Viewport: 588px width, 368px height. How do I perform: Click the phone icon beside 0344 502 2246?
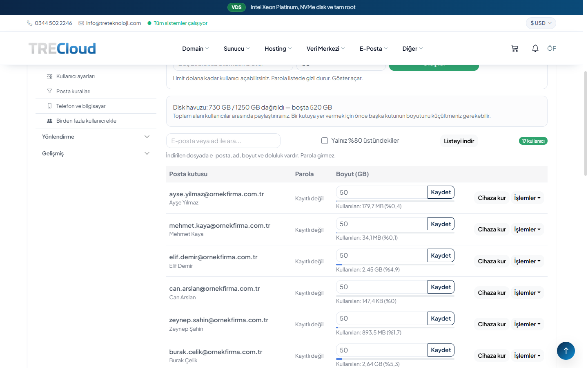point(29,23)
